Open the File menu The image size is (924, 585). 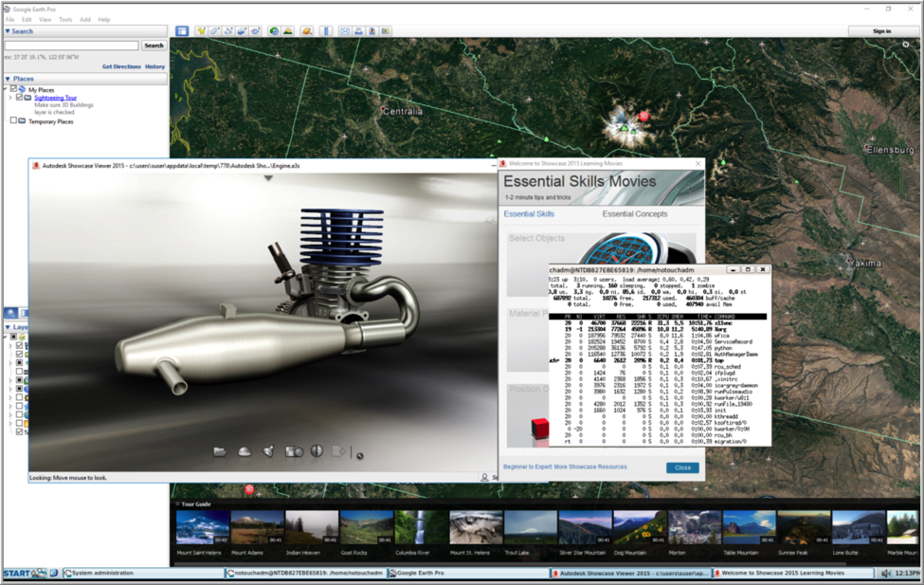[10, 20]
